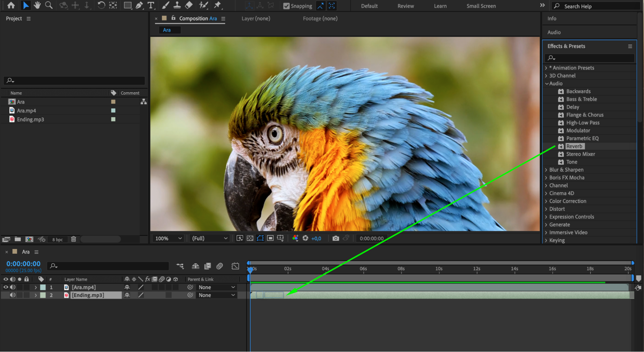
Task: Switch to the Review workspace
Action: (x=405, y=6)
